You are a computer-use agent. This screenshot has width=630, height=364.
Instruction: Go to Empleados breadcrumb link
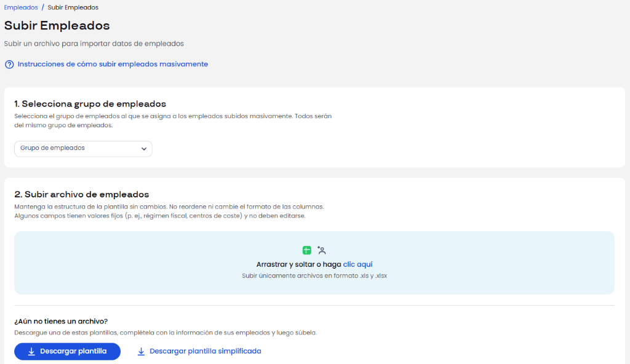[21, 7]
